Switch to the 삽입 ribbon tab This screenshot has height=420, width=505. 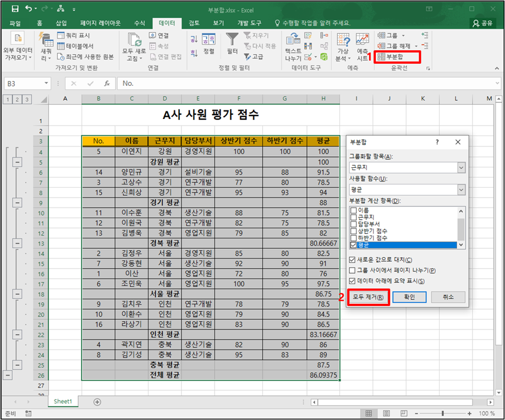pos(61,23)
